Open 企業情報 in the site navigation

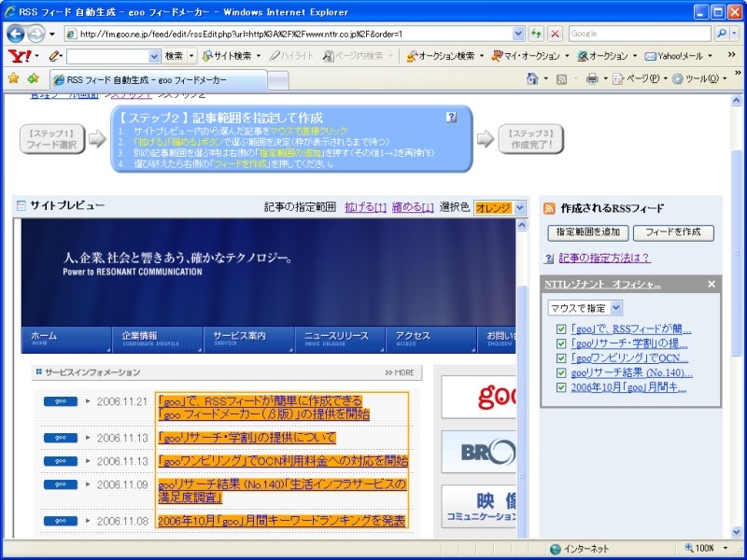(157, 339)
